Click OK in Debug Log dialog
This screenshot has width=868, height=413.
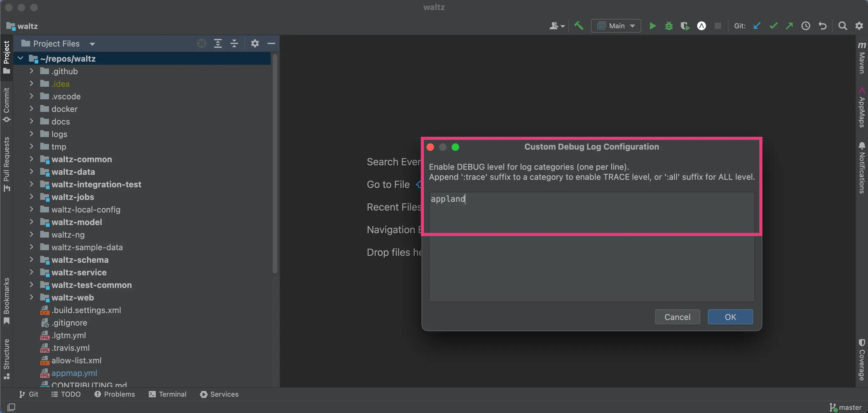coord(730,317)
